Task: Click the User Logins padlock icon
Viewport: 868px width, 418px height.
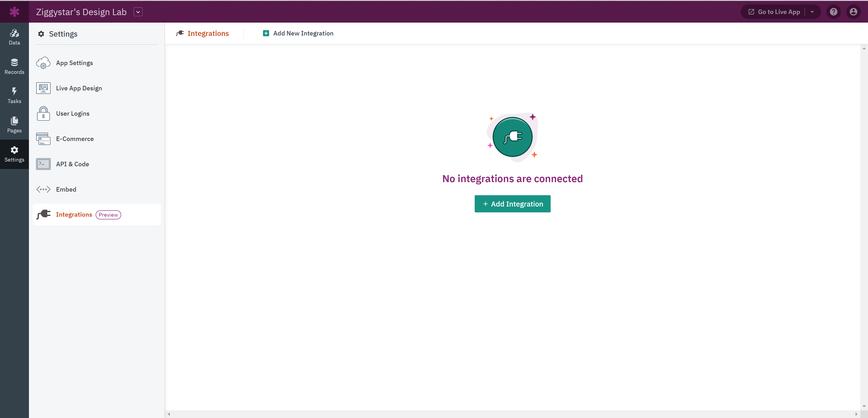Action: pyautogui.click(x=43, y=113)
